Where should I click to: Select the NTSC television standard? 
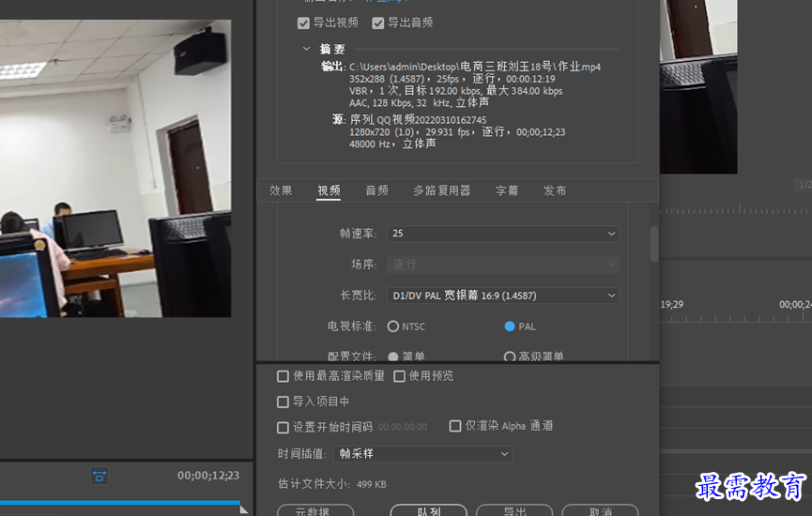coord(393,326)
